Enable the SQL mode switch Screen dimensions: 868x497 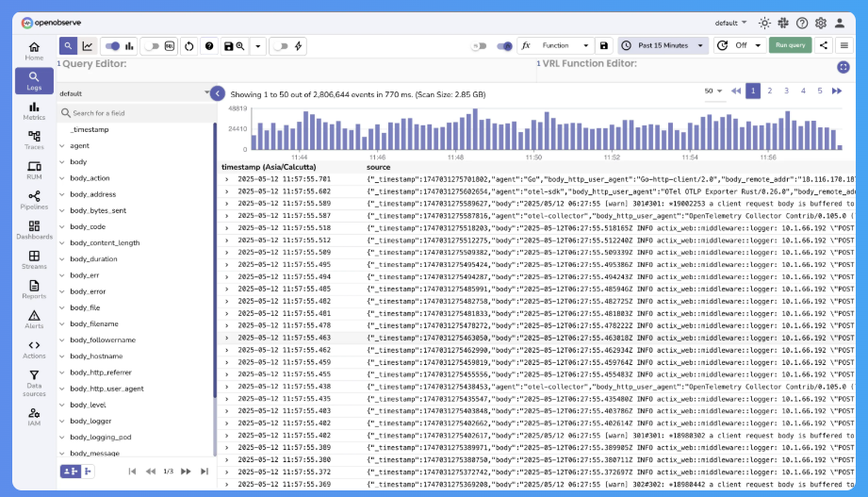tap(152, 46)
